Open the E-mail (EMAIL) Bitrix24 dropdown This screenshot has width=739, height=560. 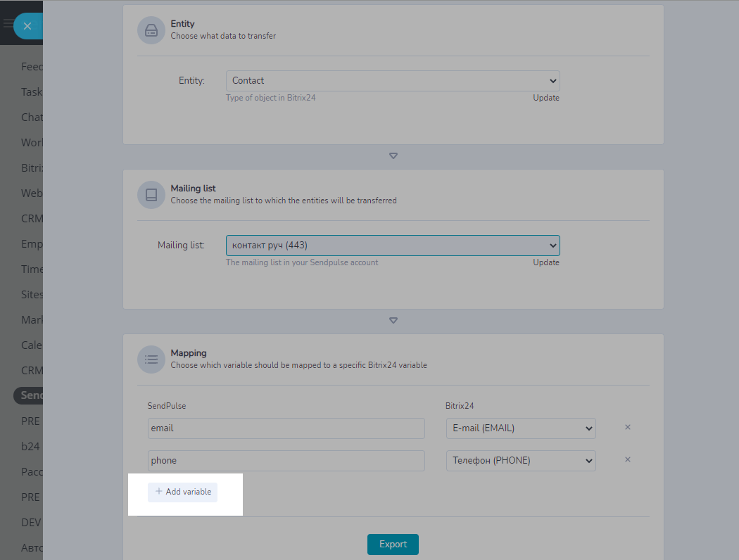[521, 428]
